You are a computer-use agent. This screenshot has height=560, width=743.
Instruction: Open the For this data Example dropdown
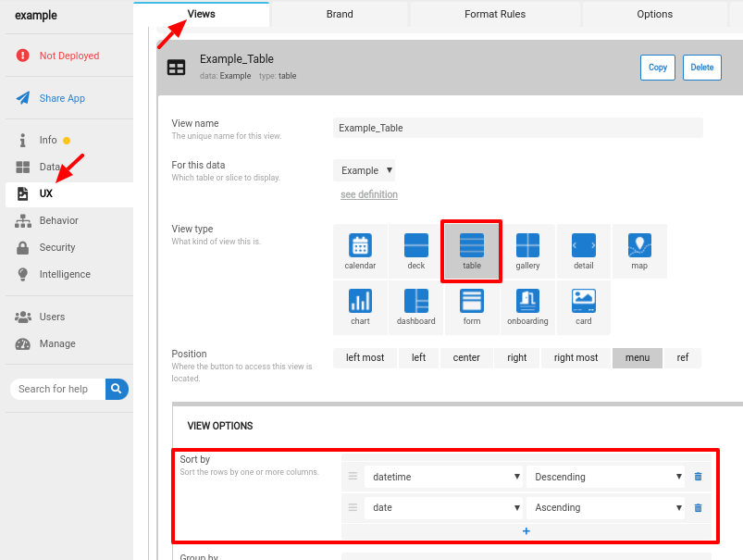364,170
